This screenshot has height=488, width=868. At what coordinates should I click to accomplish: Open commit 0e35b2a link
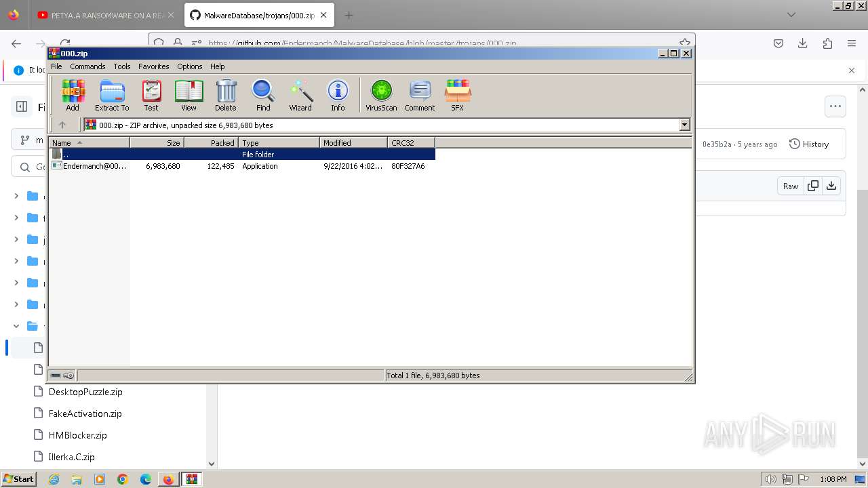[x=717, y=144]
